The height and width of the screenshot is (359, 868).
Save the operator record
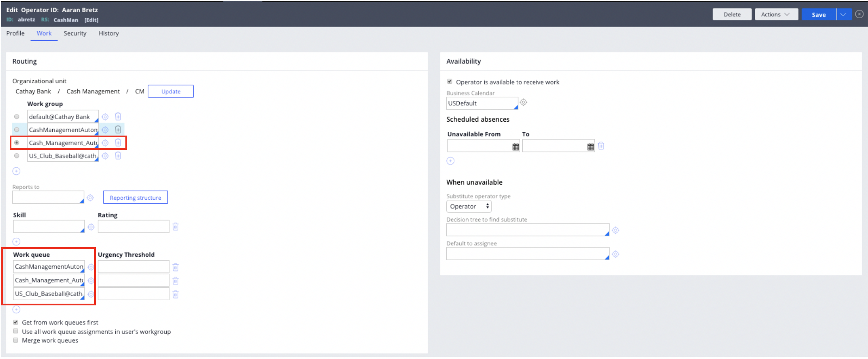819,14
